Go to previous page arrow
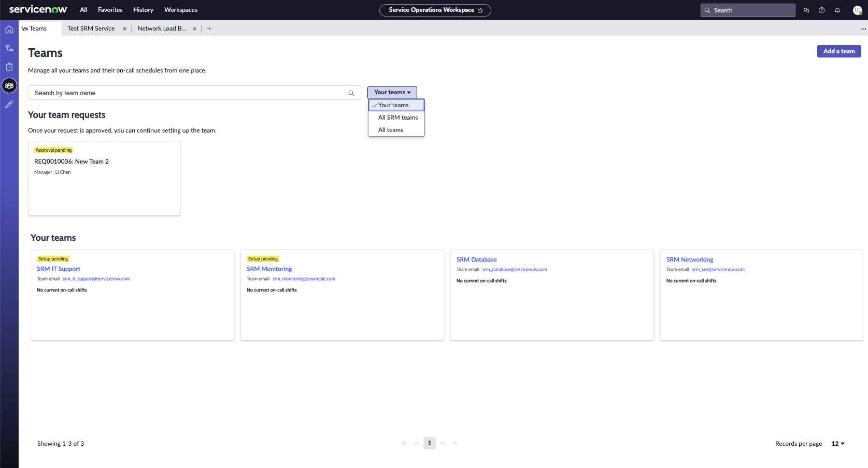 [417, 443]
